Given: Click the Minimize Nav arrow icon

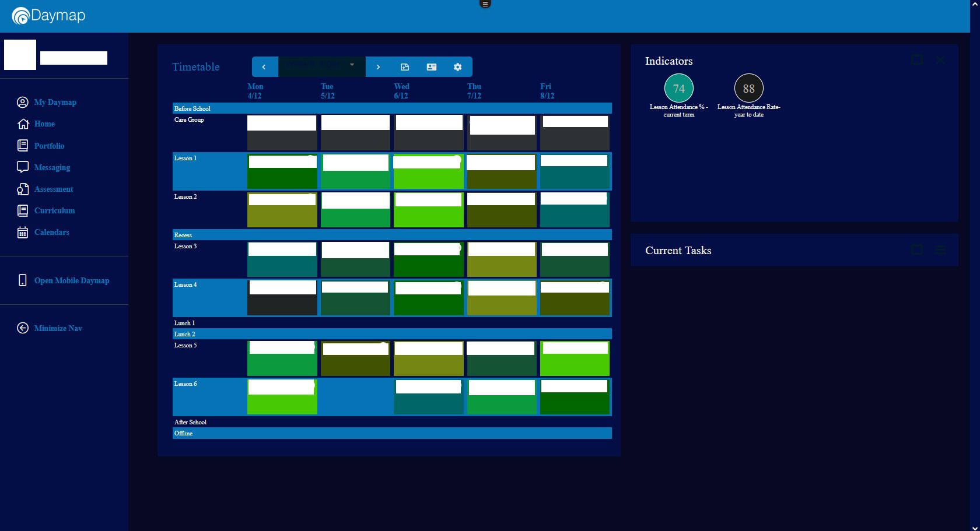Looking at the screenshot, I should coord(23,328).
